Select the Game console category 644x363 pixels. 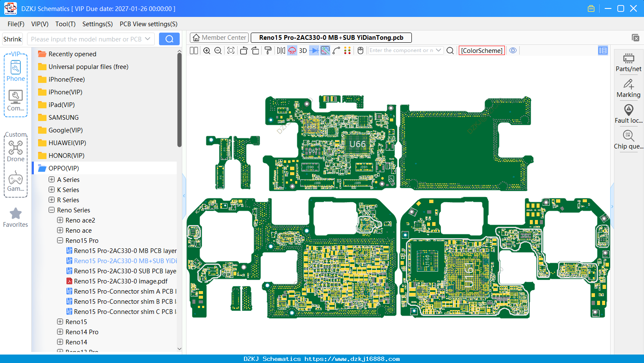click(x=16, y=181)
